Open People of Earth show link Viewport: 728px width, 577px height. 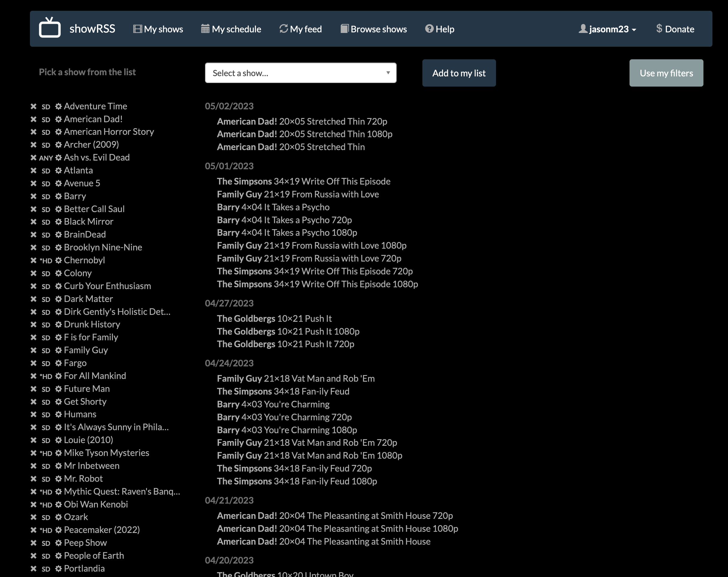[94, 556]
